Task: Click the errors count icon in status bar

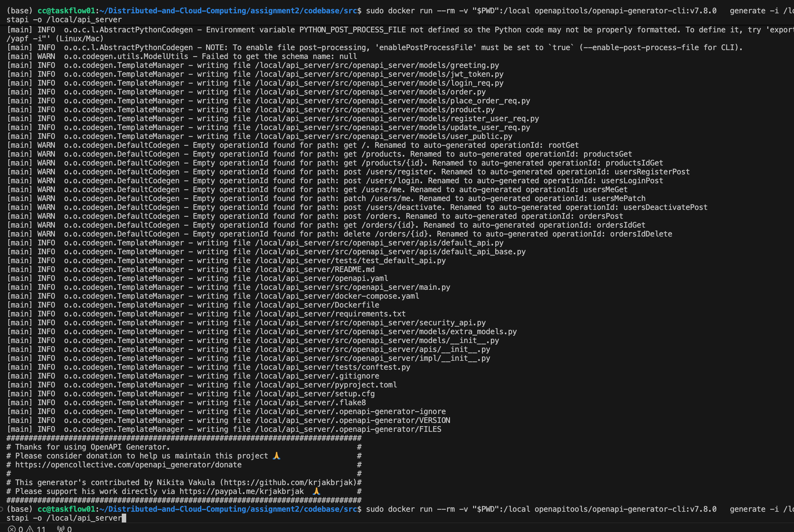Action: [x=12, y=529]
